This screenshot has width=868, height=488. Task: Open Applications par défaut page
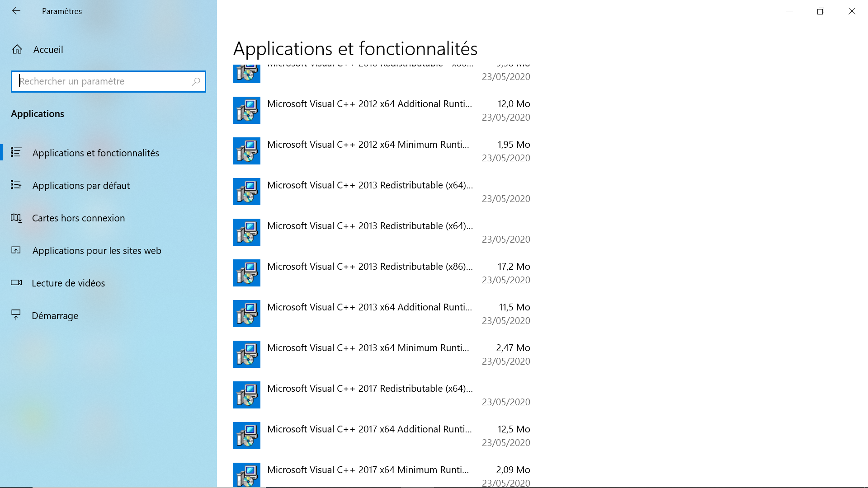pyautogui.click(x=81, y=186)
